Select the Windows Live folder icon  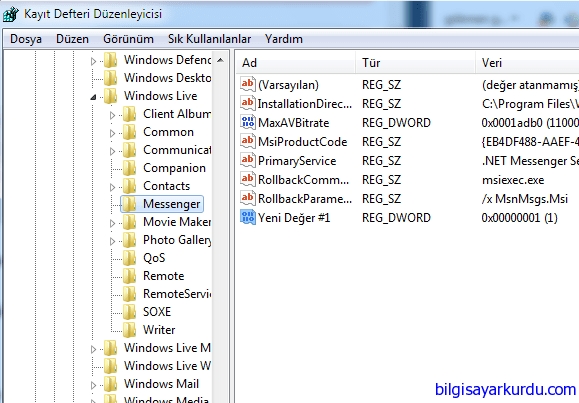pos(110,96)
